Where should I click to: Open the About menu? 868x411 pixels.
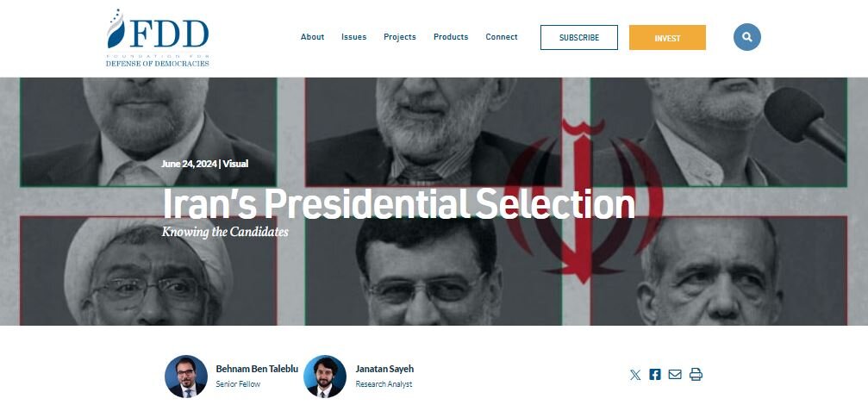click(312, 37)
